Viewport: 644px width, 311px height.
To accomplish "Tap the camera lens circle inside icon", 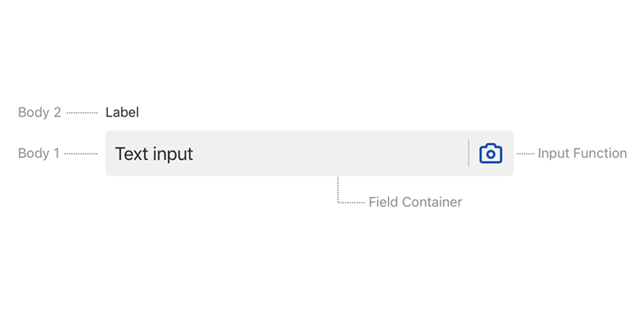I will pyautogui.click(x=491, y=155).
